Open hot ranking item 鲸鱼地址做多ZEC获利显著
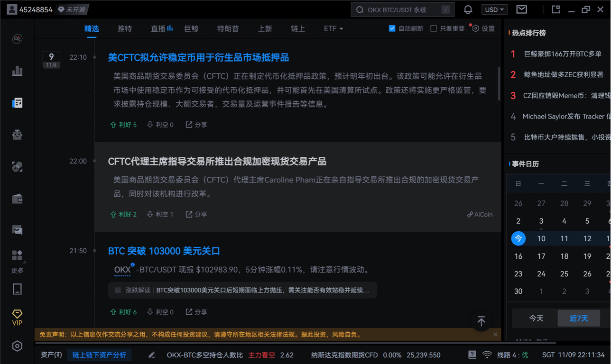This screenshot has width=611, height=364. click(x=564, y=74)
